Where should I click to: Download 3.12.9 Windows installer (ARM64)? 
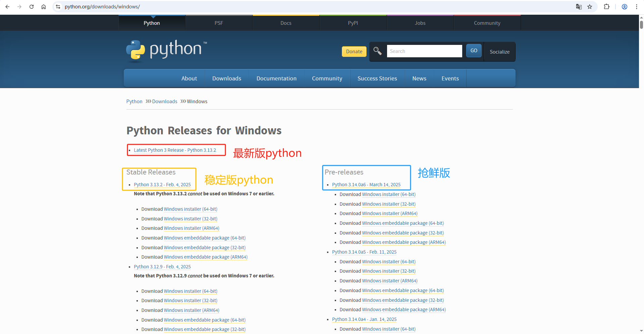(x=192, y=310)
